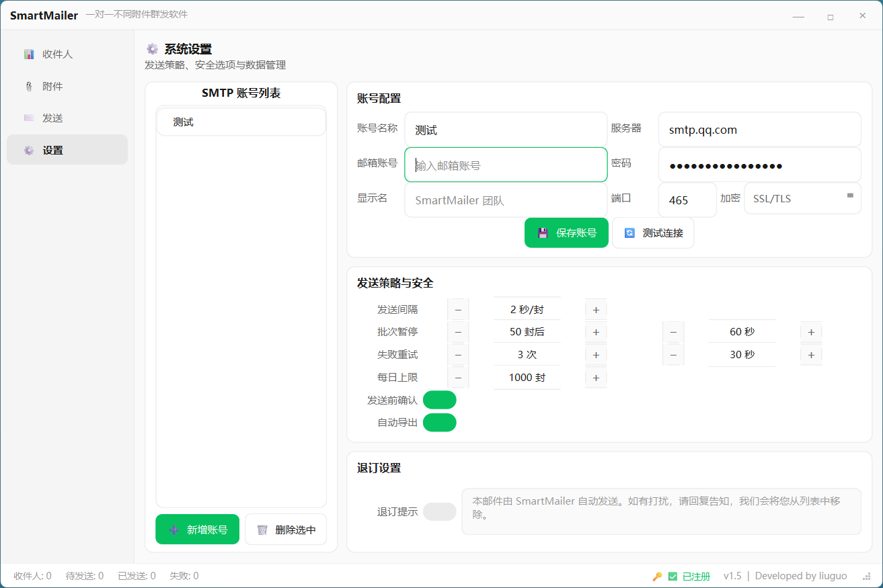Increase 每日上限 1000 封 with plus
This screenshot has height=588, width=883.
pyautogui.click(x=596, y=378)
